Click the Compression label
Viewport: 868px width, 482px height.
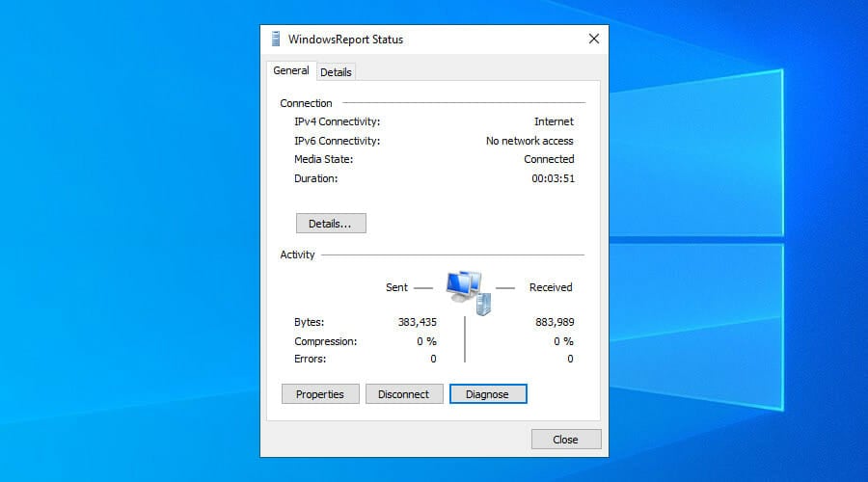click(x=326, y=341)
